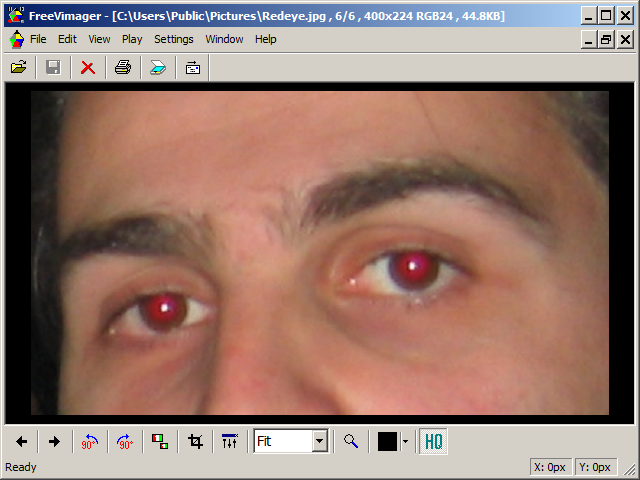The height and width of the screenshot is (480, 640).
Task: Select the Crop tool
Action: [195, 441]
